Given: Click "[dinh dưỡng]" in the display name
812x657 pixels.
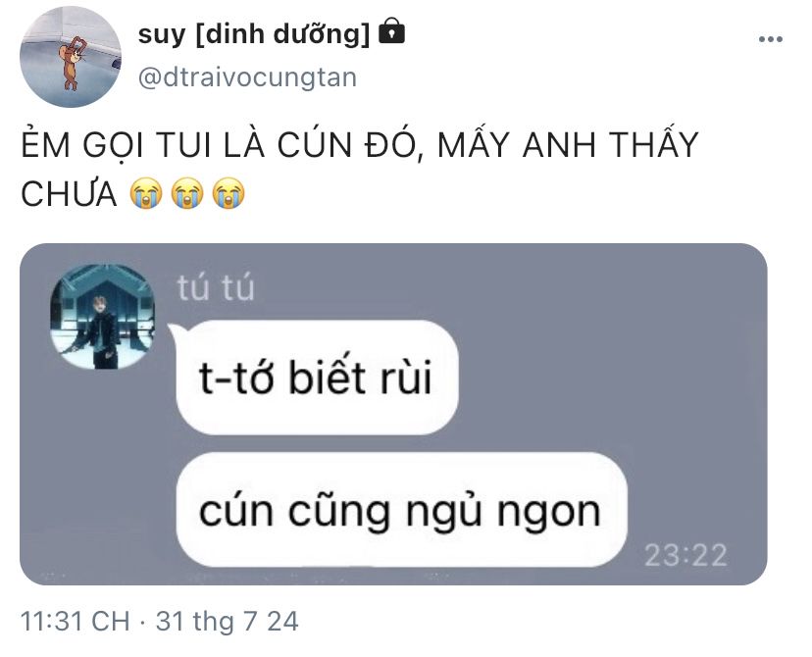Looking at the screenshot, I should (283, 34).
